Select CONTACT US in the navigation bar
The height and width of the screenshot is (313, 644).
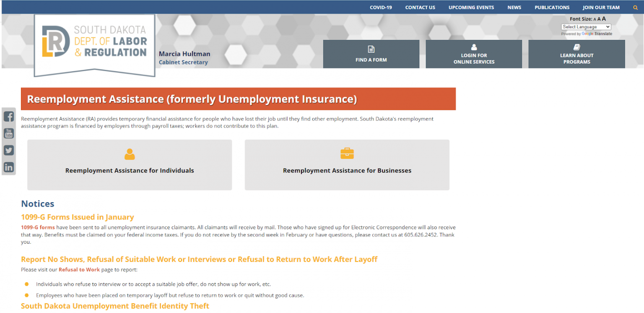[420, 7]
